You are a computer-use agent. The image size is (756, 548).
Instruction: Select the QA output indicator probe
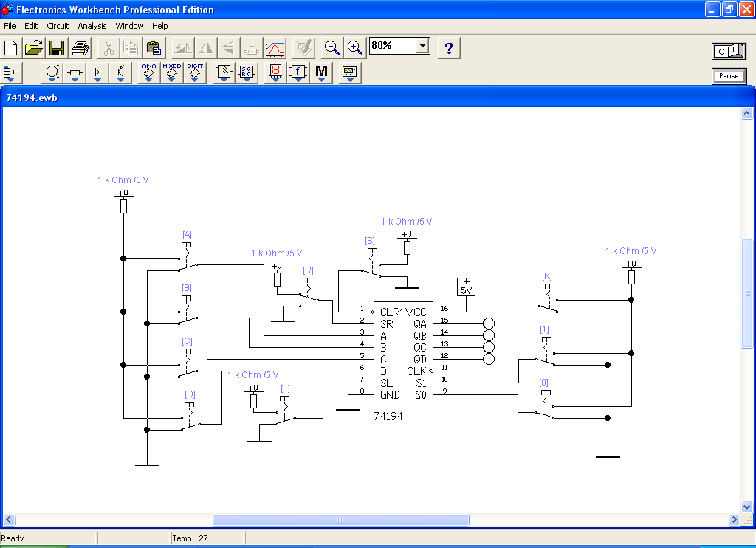489,323
